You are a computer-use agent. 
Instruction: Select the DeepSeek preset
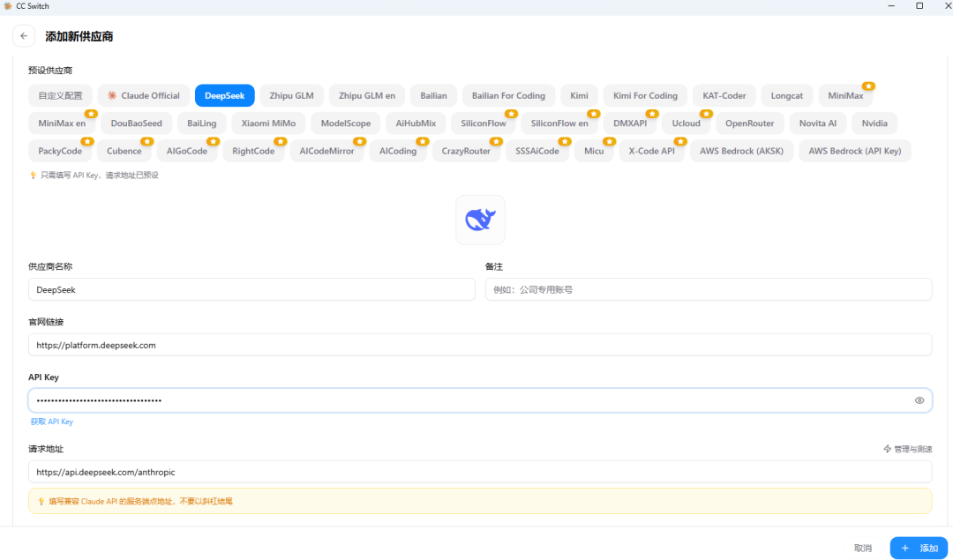click(x=225, y=95)
